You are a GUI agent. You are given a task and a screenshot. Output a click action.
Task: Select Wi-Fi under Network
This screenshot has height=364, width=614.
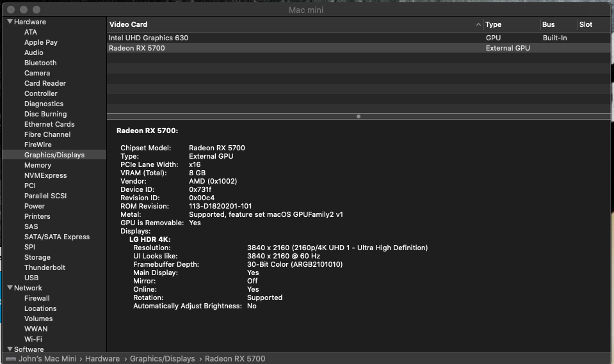[33, 339]
